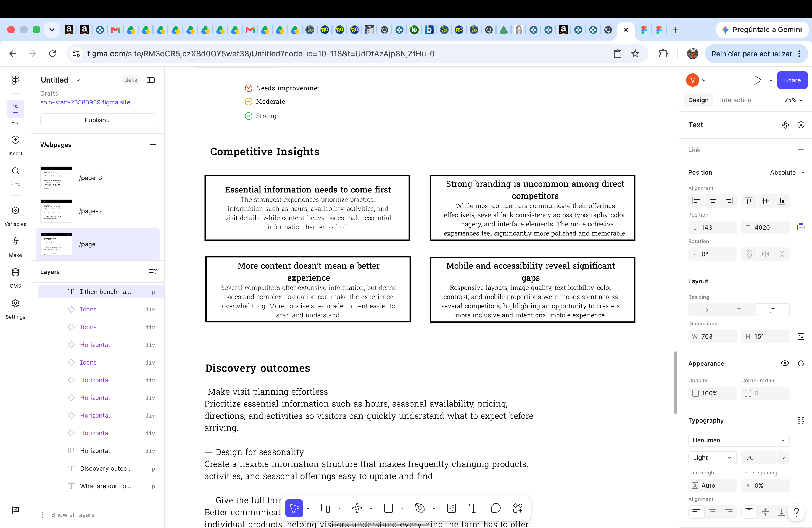
Task: Click the Opacity 100% field
Action: tap(712, 393)
